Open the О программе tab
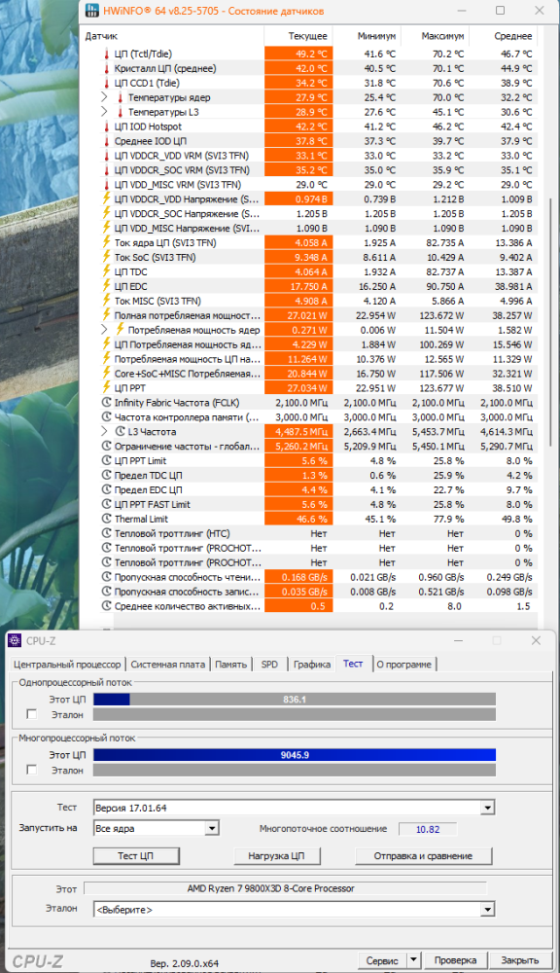Image resolution: width=560 pixels, height=973 pixels. (403, 664)
